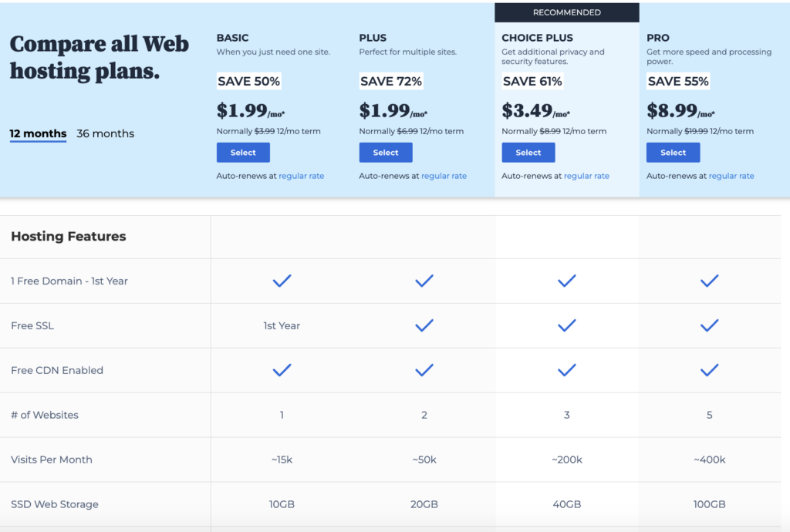This screenshot has width=790, height=532.
Task: Click the ~400k Visits Per Month value for Pro
Action: coord(709,459)
